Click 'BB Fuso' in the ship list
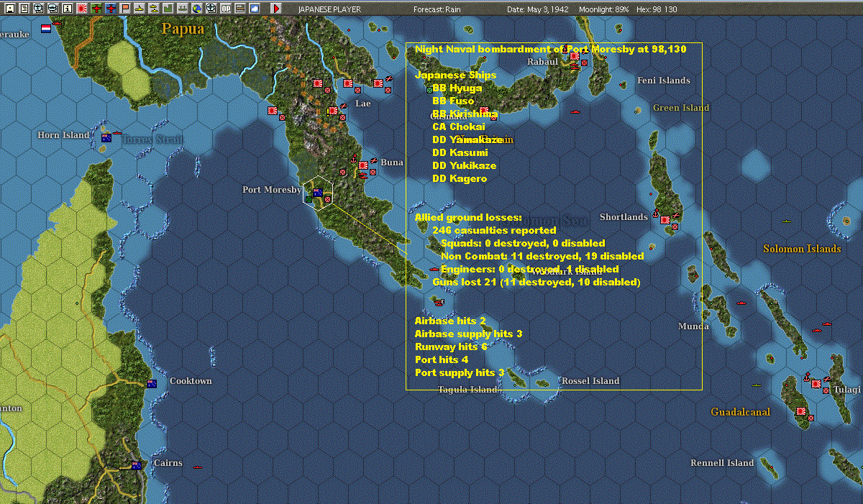Image resolution: width=863 pixels, height=504 pixels. pyautogui.click(x=453, y=101)
